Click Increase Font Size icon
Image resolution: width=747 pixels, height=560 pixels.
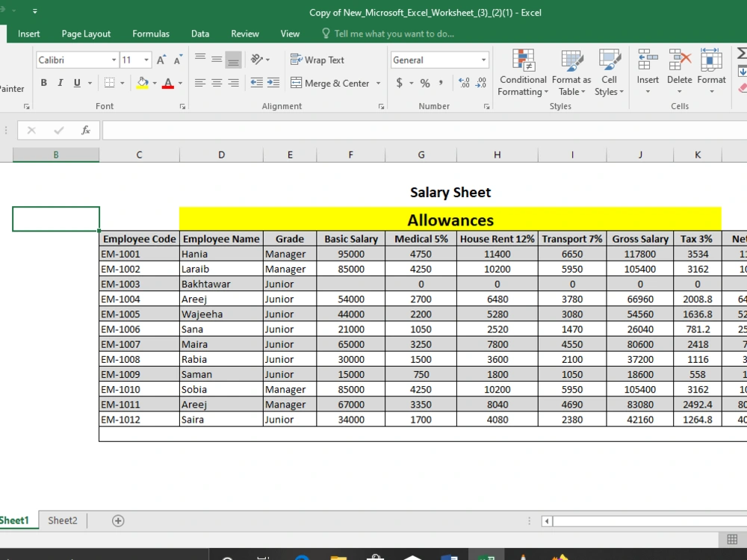pyautogui.click(x=161, y=60)
